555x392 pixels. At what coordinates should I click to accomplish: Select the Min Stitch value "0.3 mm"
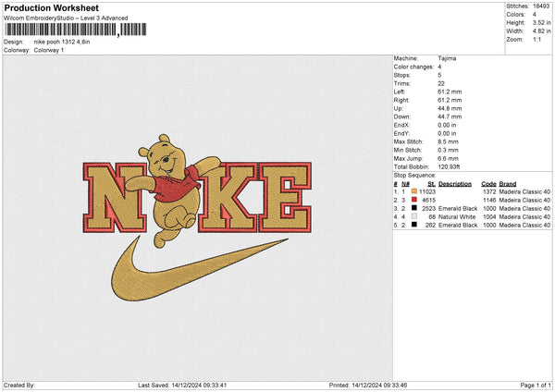pyautogui.click(x=448, y=150)
